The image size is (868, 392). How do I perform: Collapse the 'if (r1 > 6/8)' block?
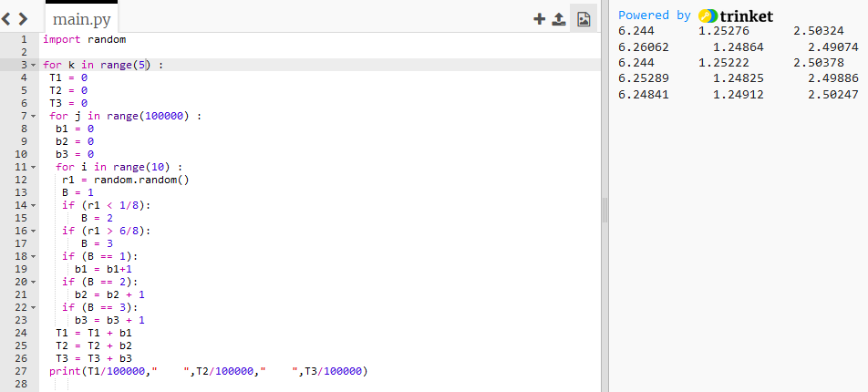tap(33, 232)
